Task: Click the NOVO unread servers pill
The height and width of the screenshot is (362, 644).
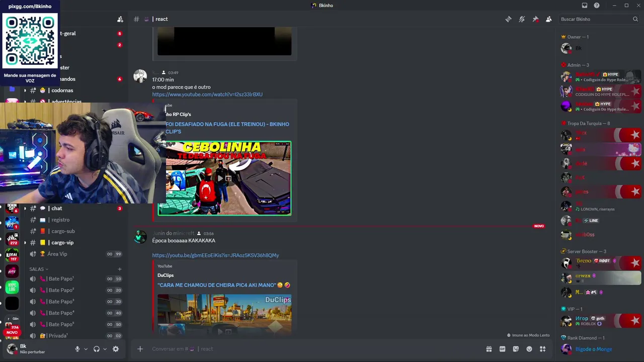Action: click(12, 333)
